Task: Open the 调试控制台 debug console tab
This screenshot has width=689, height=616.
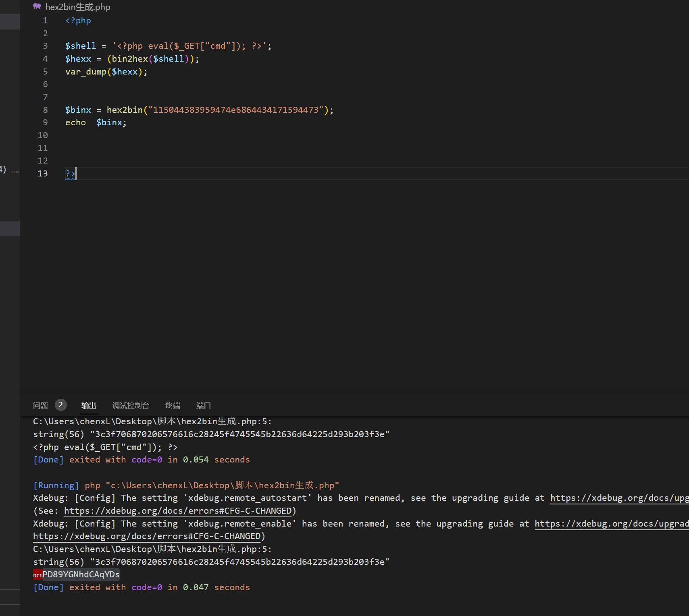Action: (x=131, y=405)
